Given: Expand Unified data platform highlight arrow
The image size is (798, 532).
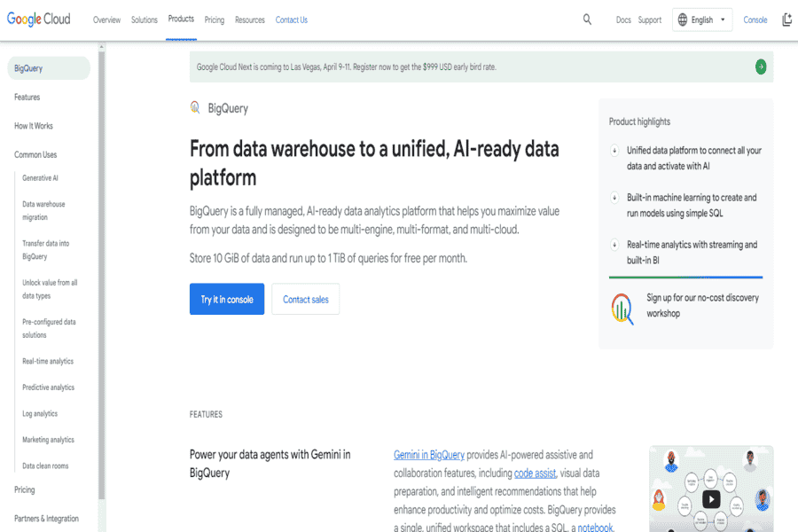Looking at the screenshot, I should 614,150.
